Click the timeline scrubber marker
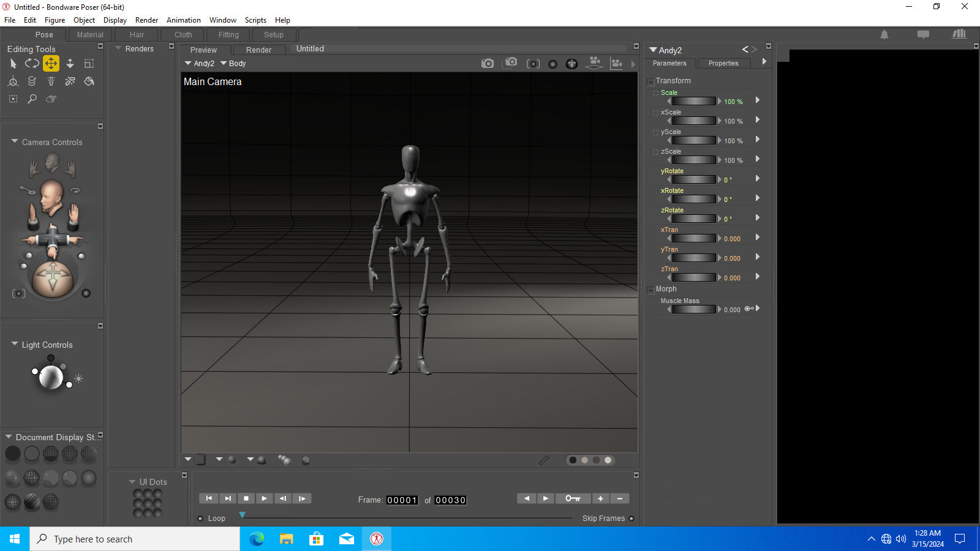980x551 pixels. [x=243, y=515]
